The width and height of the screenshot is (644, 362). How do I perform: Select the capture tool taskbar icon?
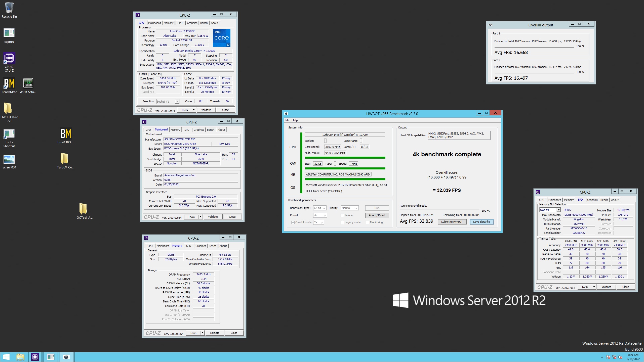click(x=51, y=357)
